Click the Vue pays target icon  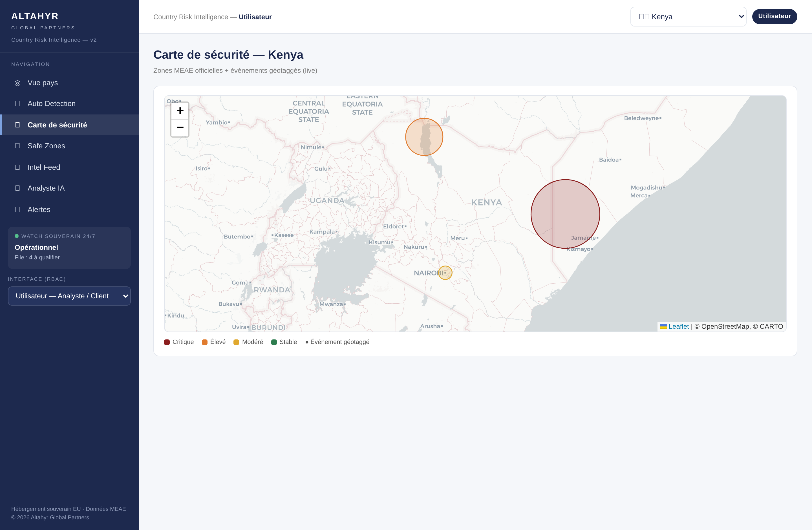(17, 83)
